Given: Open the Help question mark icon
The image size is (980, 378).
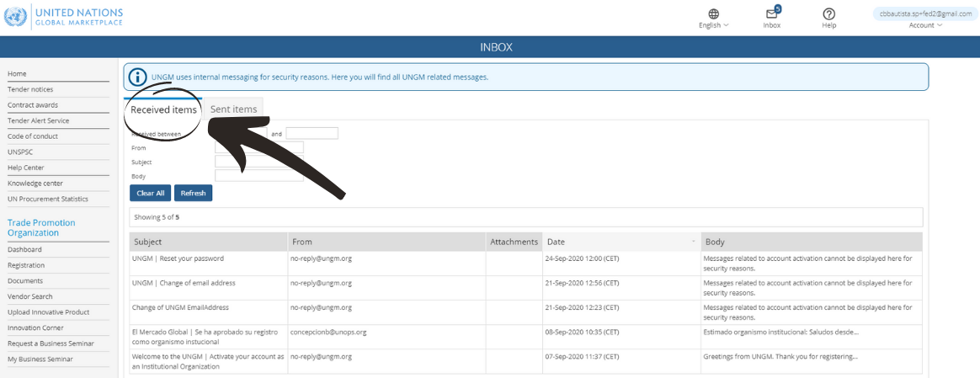Looking at the screenshot, I should tap(828, 13).
